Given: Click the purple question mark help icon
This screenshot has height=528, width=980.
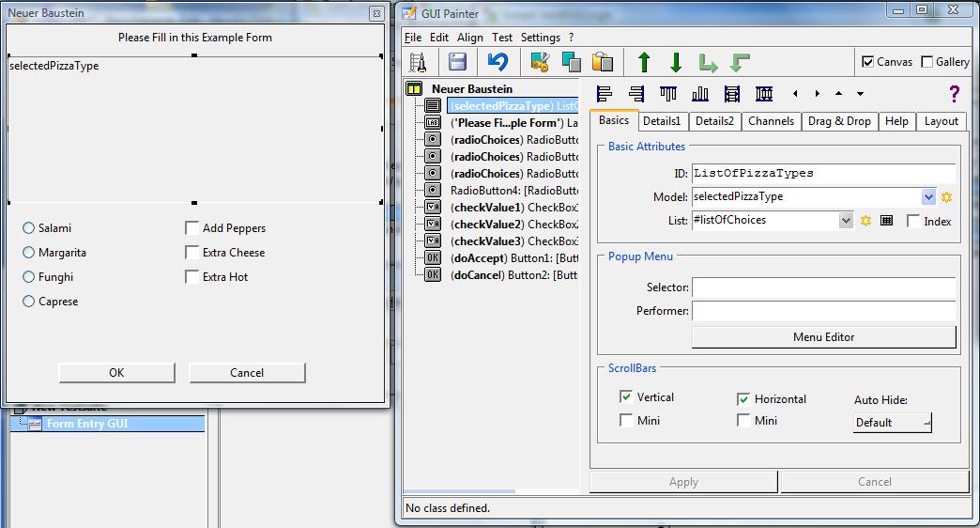Looking at the screenshot, I should tap(954, 94).
